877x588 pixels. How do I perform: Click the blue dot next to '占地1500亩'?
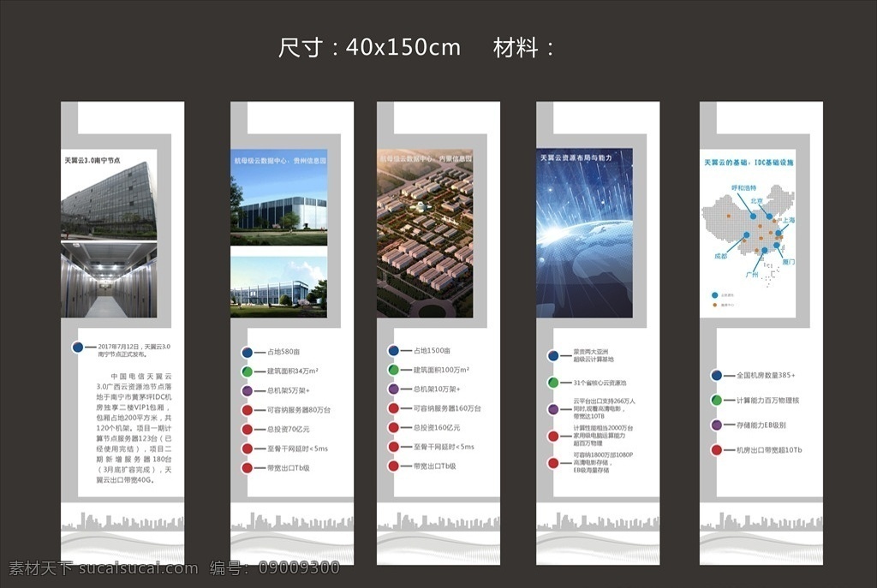pos(393,350)
